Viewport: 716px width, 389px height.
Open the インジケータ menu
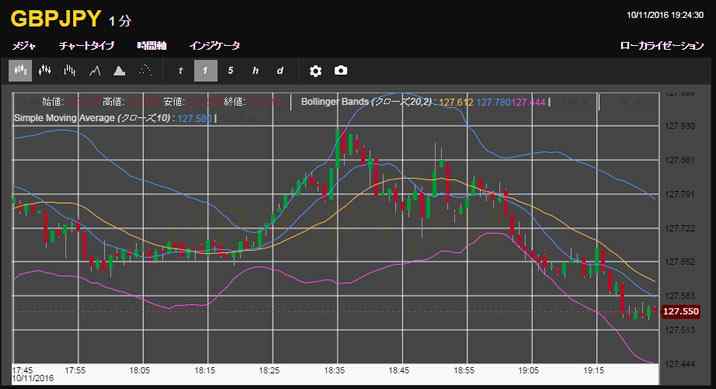point(215,46)
